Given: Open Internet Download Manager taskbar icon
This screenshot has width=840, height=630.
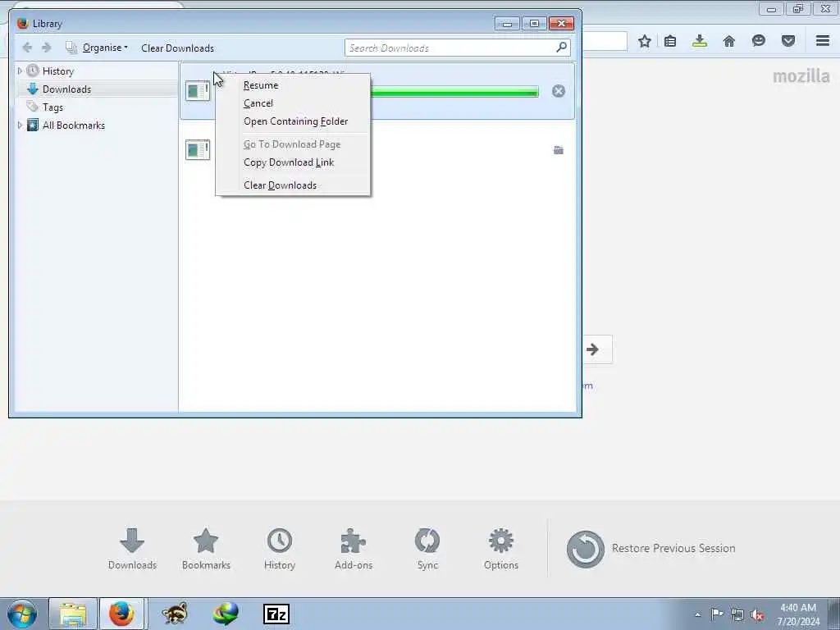Looking at the screenshot, I should pos(226,614).
